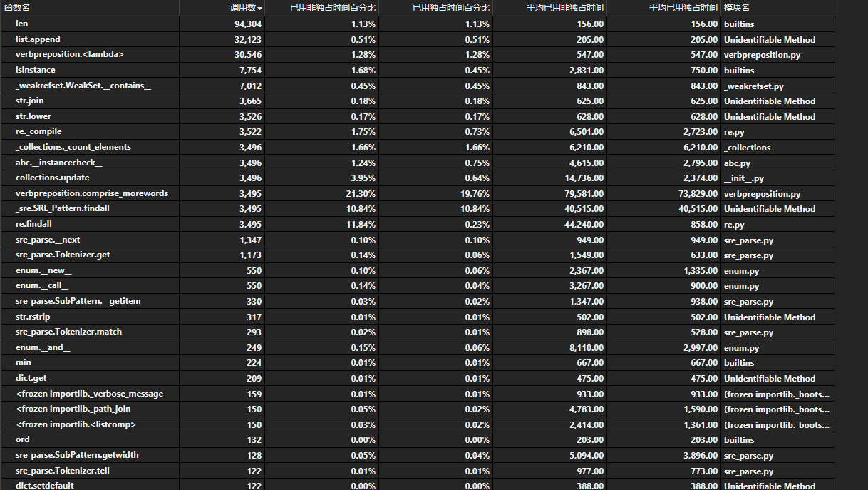Select sre_parse.Tokenizer.get row

coord(63,255)
